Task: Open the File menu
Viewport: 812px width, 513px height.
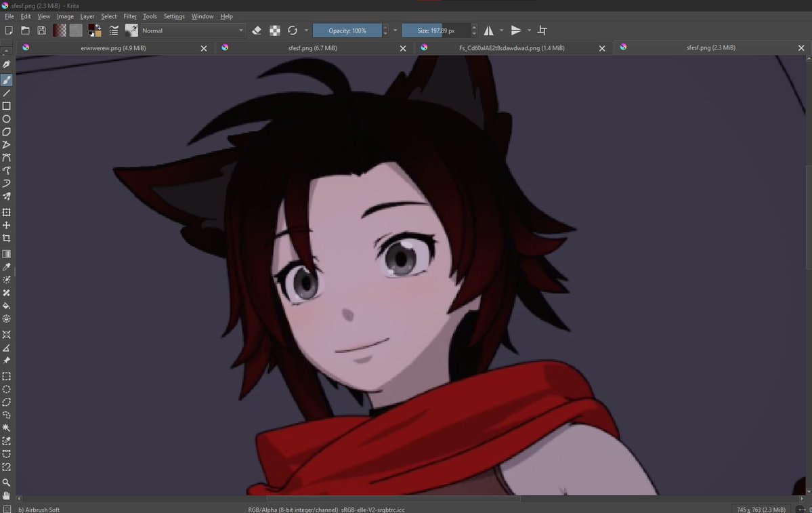Action: tap(9, 16)
